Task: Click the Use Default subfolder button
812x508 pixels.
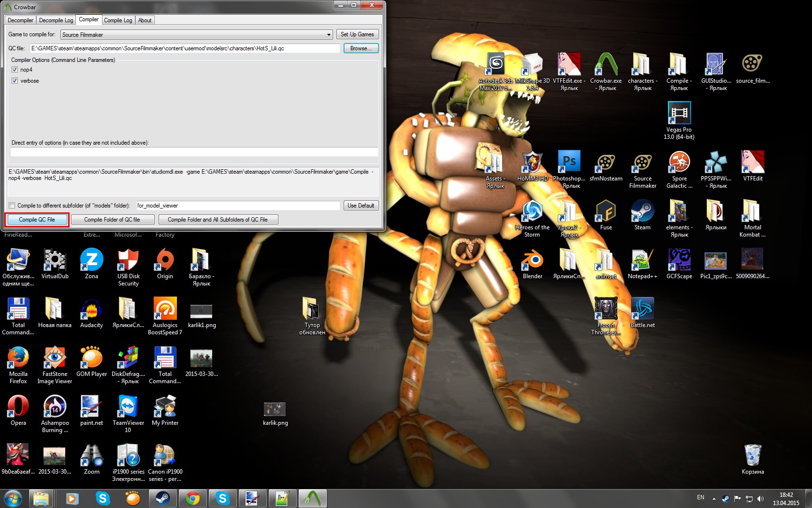Action: click(x=361, y=206)
